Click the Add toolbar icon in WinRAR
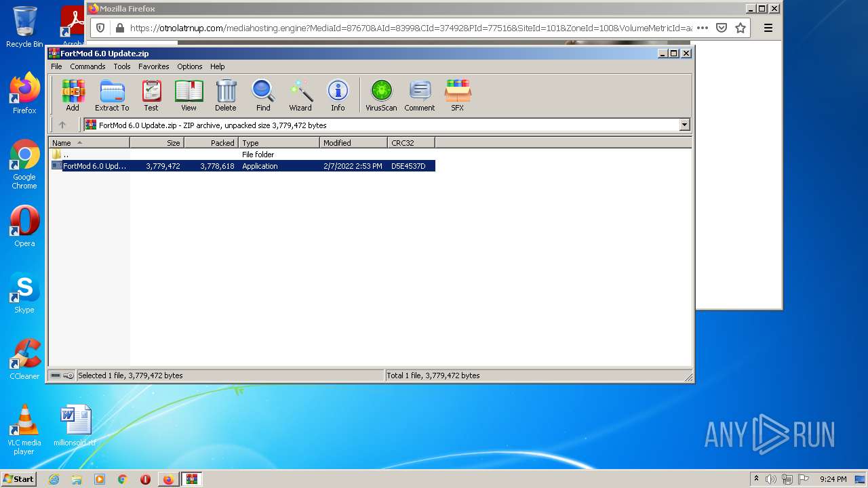The height and width of the screenshot is (488, 868). 73,95
